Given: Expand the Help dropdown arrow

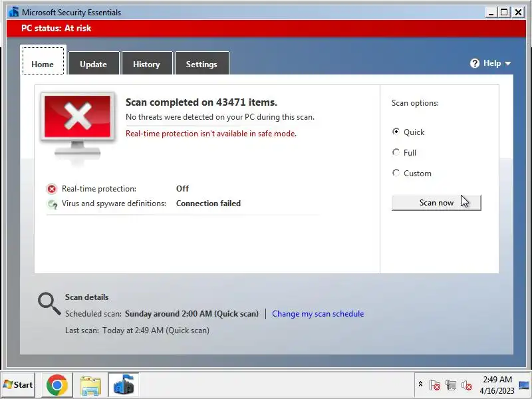Looking at the screenshot, I should pyautogui.click(x=508, y=64).
